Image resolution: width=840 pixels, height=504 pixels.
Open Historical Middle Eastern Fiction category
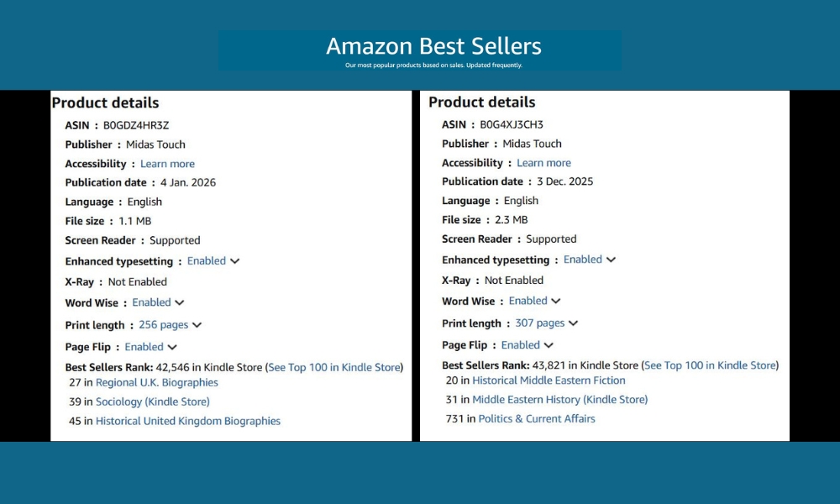click(x=549, y=381)
